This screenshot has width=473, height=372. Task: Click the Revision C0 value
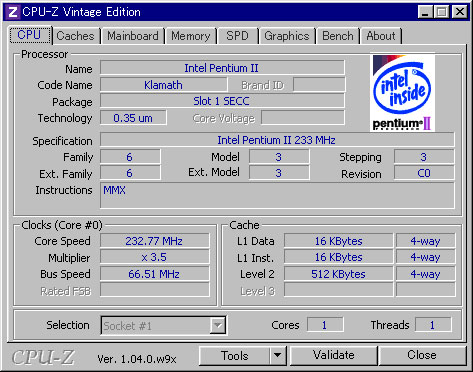pyautogui.click(x=424, y=173)
